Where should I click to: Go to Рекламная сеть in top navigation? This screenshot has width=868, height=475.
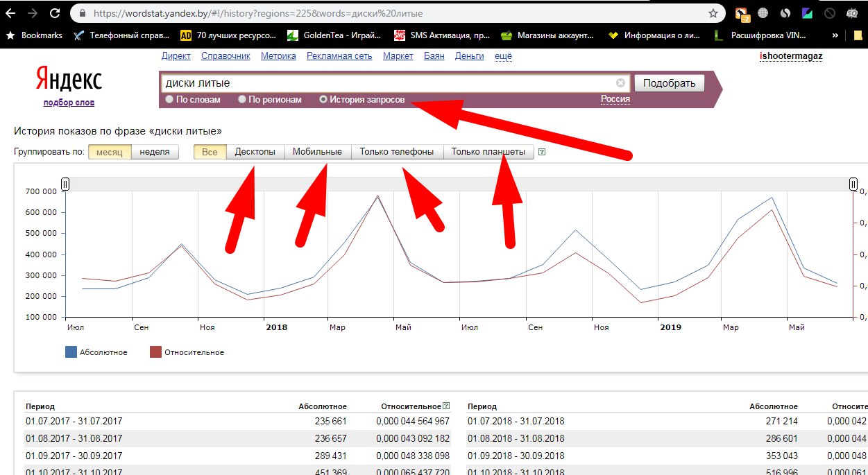click(339, 56)
